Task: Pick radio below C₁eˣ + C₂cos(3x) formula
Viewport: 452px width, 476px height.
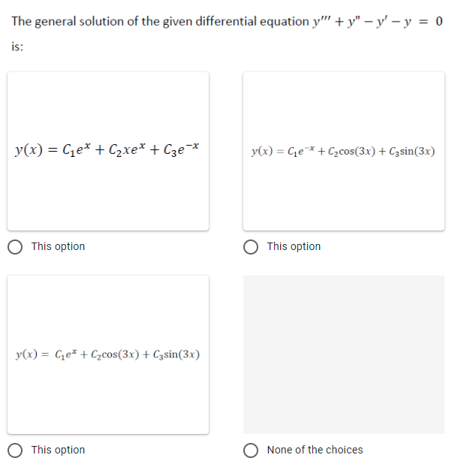Action: 15,450
